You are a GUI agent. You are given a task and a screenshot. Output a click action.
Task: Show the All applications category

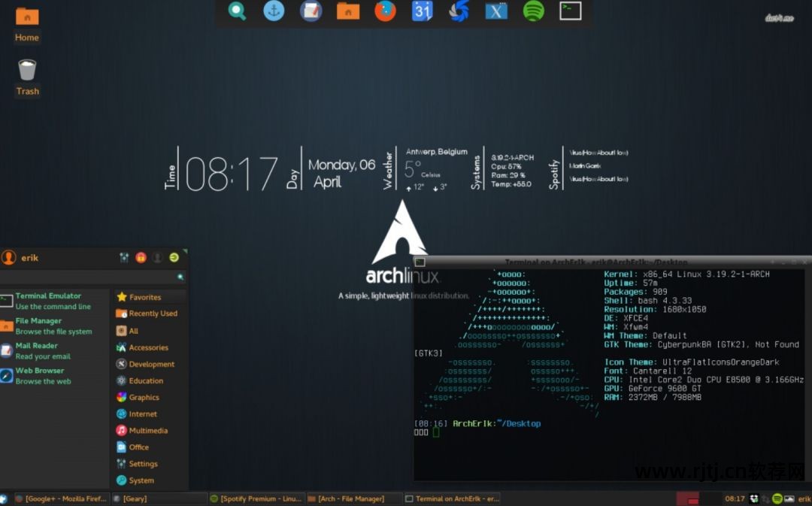tap(150, 330)
